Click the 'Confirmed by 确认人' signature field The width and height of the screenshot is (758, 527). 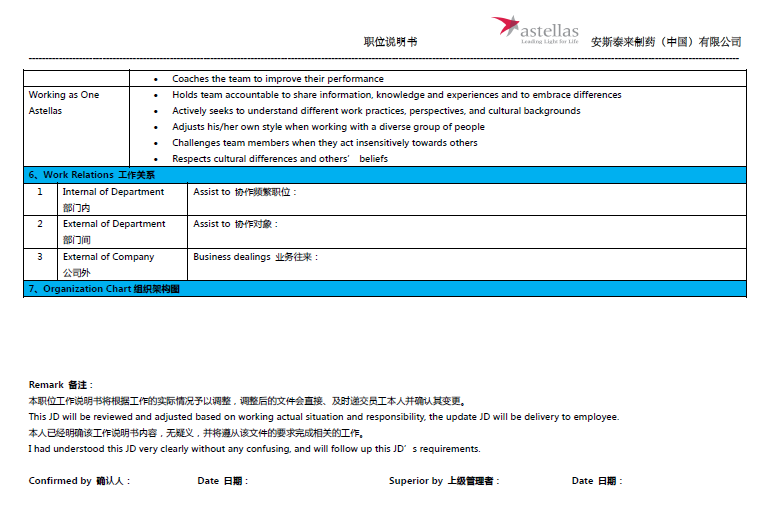pyautogui.click(x=79, y=481)
